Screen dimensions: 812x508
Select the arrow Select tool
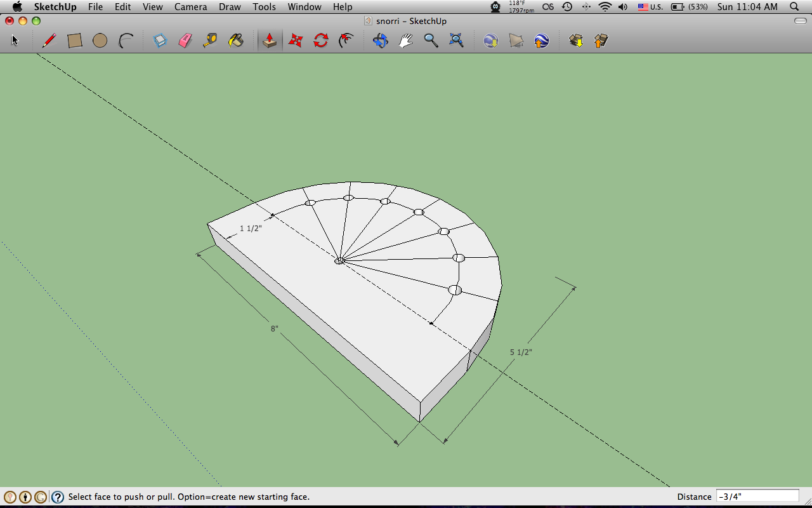[x=15, y=41]
